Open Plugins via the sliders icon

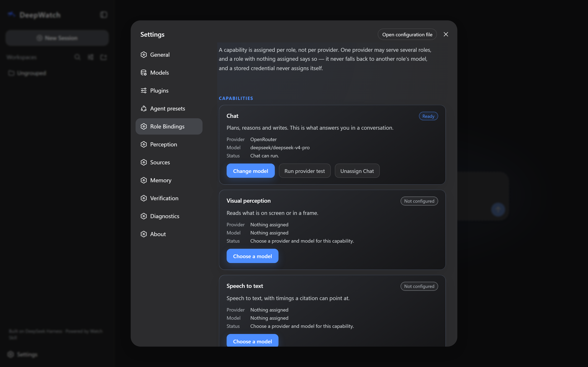click(144, 91)
